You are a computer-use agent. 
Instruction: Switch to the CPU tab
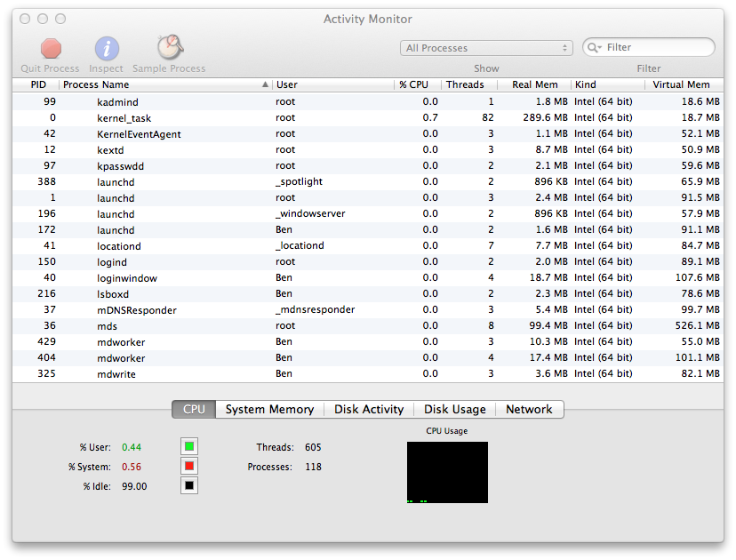coord(194,409)
